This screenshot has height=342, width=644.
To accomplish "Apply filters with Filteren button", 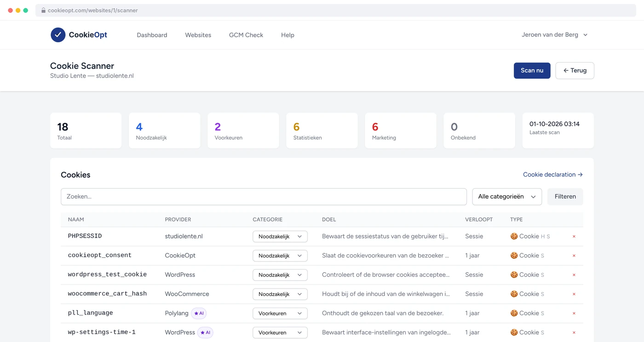I will coord(565,197).
